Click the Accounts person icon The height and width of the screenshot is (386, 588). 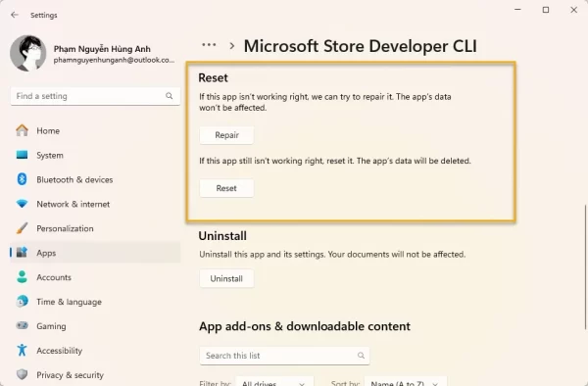coord(23,276)
